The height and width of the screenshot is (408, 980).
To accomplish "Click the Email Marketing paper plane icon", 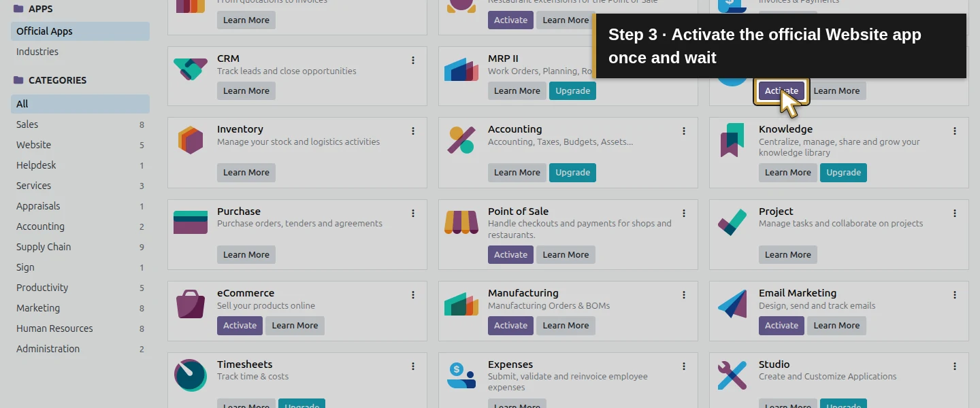I will pyautogui.click(x=732, y=305).
